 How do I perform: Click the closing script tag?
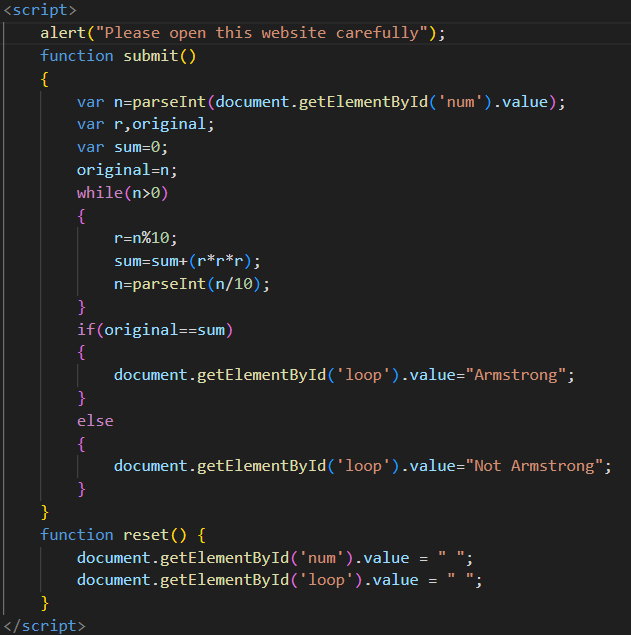point(44,625)
